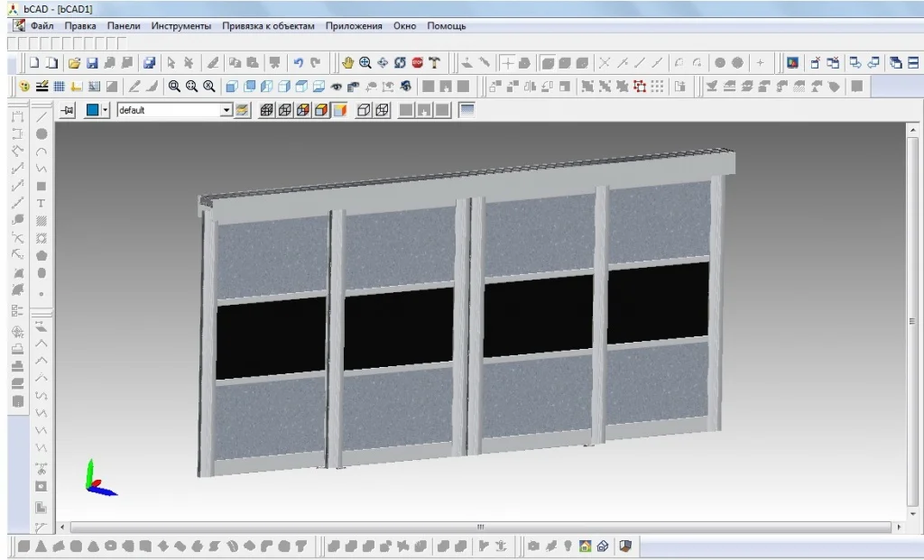Click the tile windows horizontally icon
Image resolution: width=924 pixels, height=560 pixels.
[913, 62]
